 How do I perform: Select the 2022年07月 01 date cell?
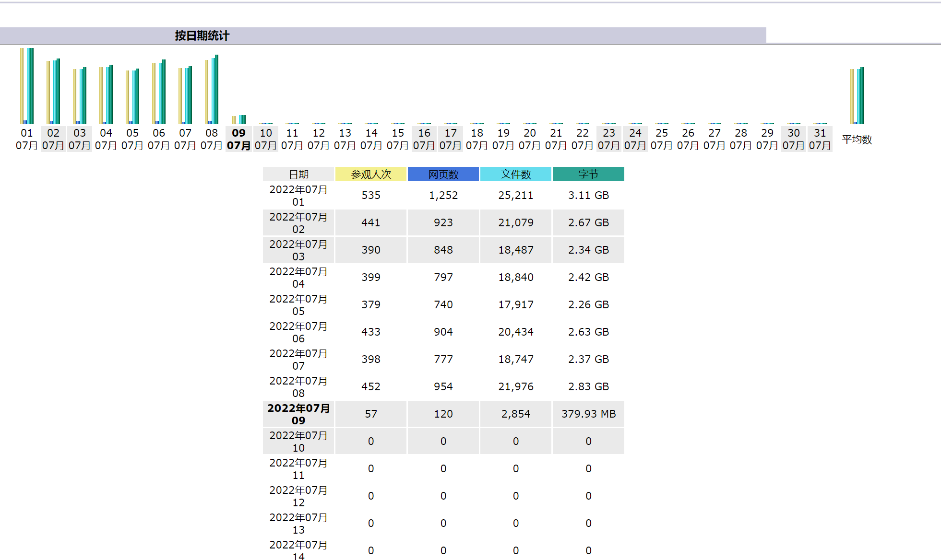tap(298, 196)
